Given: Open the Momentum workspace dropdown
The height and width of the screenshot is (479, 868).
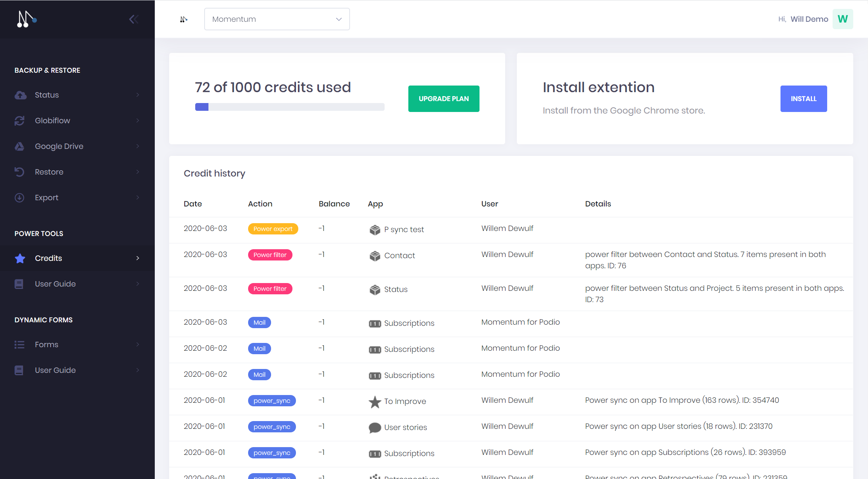Looking at the screenshot, I should pos(276,19).
